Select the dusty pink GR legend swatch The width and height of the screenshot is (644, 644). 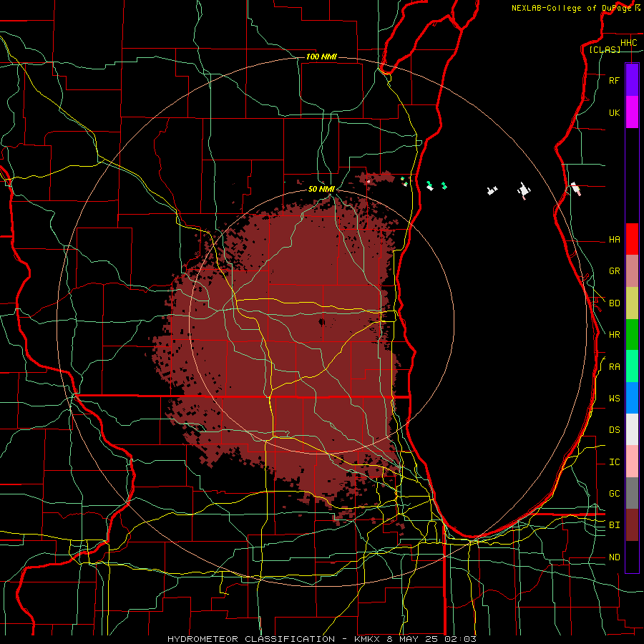tap(632, 271)
